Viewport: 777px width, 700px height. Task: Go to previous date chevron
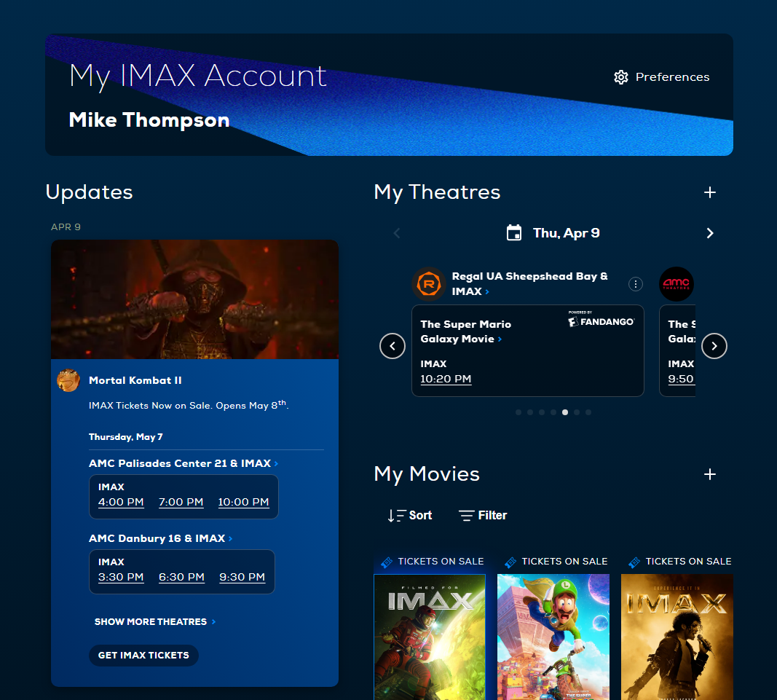tap(397, 233)
